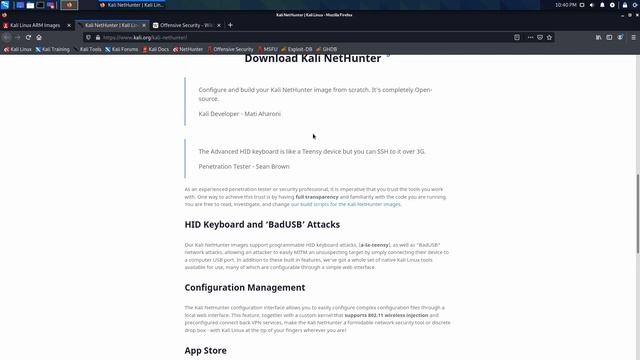640x360 pixels.
Task: Open Kali Training bookmark
Action: (52, 49)
